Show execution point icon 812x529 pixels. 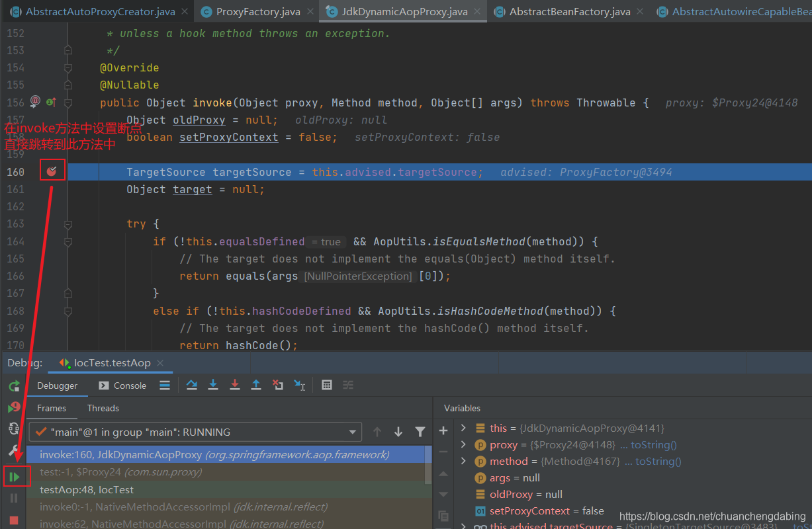pos(165,385)
